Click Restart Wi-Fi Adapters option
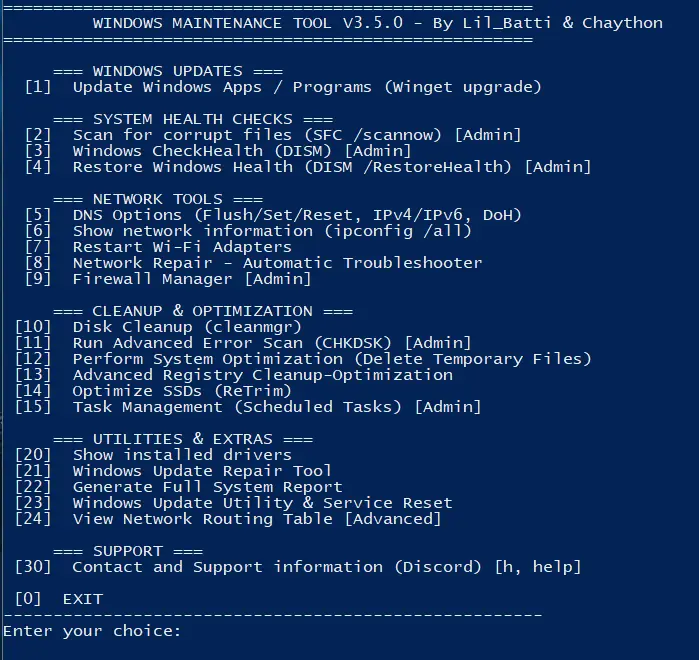 click(182, 247)
